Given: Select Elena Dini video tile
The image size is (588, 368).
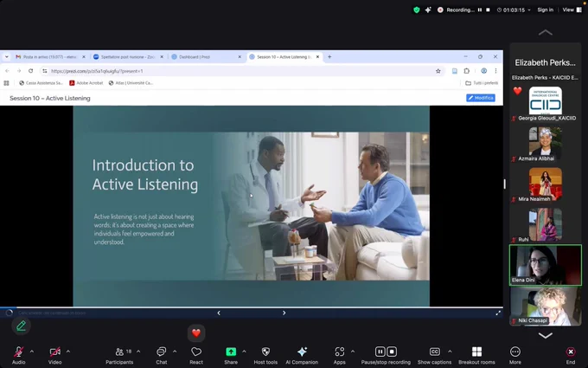Looking at the screenshot, I should pos(546,265).
